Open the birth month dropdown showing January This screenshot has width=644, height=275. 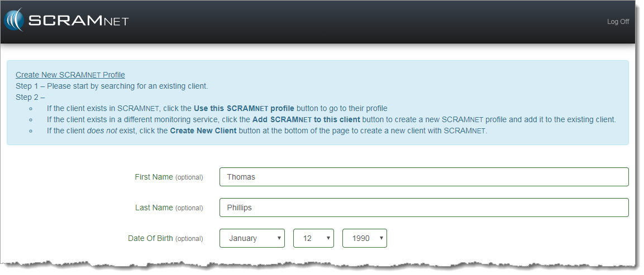(252, 238)
